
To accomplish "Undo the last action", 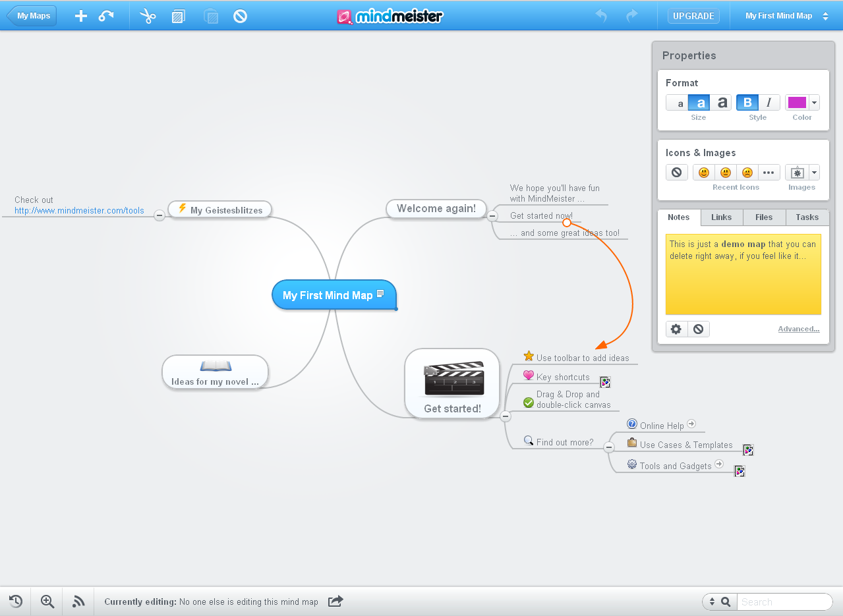I will point(601,16).
